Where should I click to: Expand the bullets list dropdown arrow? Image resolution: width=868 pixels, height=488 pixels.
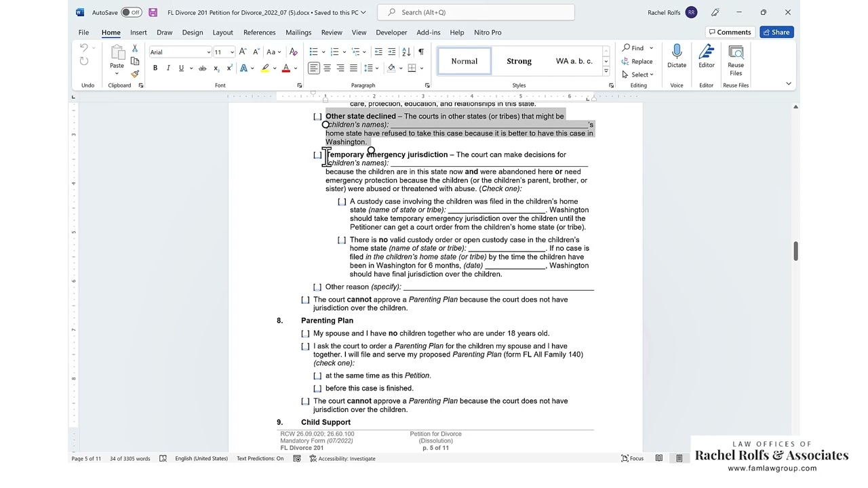pos(323,52)
